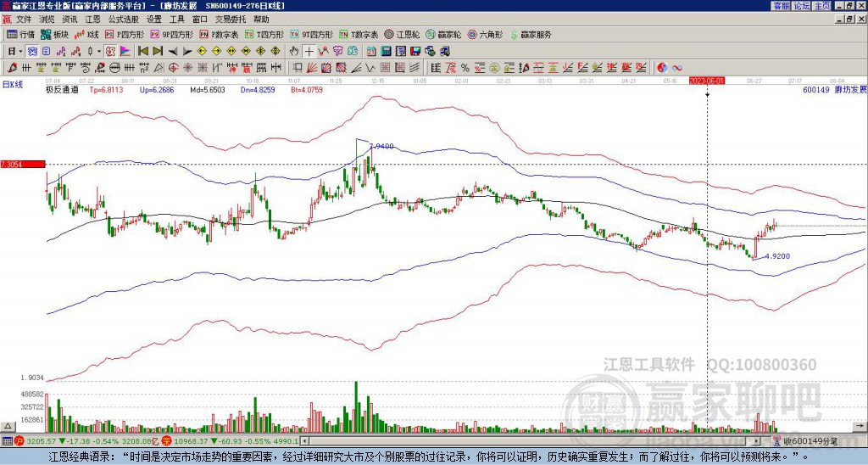Click the index value 3205.57 in status bar
Viewport: 868px width, 465px height.
[42, 441]
